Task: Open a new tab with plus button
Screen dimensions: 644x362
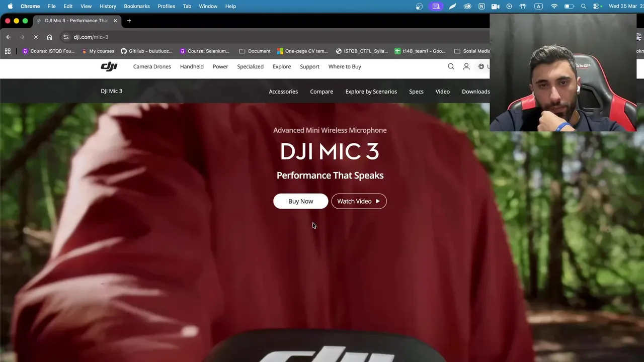Action: pyautogui.click(x=129, y=21)
